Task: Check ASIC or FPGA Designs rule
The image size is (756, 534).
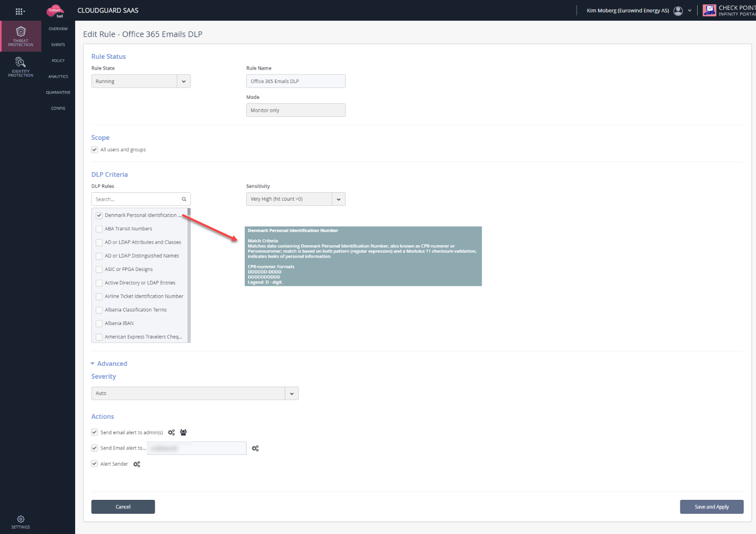Action: (99, 269)
